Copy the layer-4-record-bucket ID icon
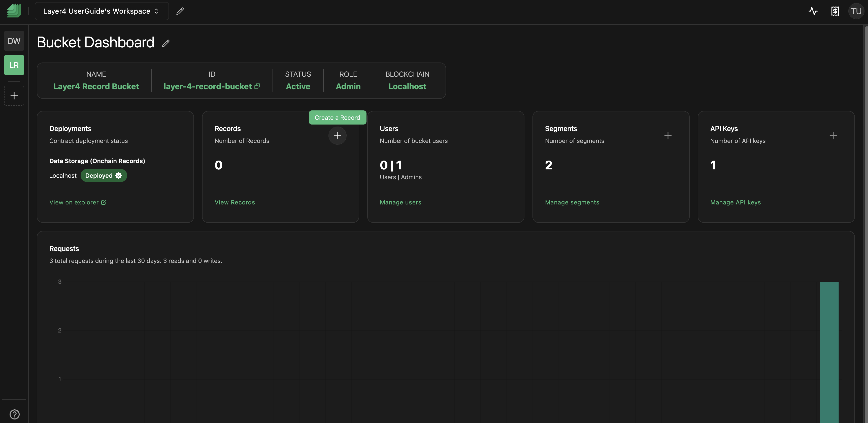The width and height of the screenshot is (868, 423). pyautogui.click(x=257, y=86)
